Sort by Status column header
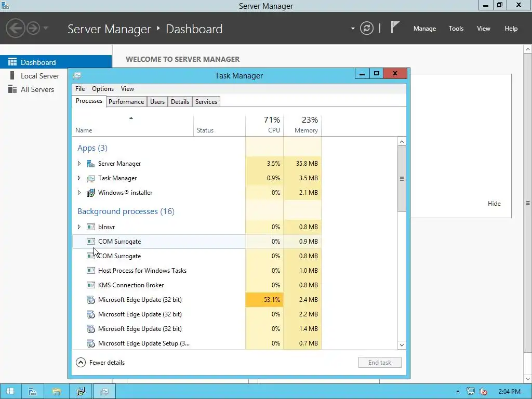This screenshot has width=532, height=399. coord(220,126)
